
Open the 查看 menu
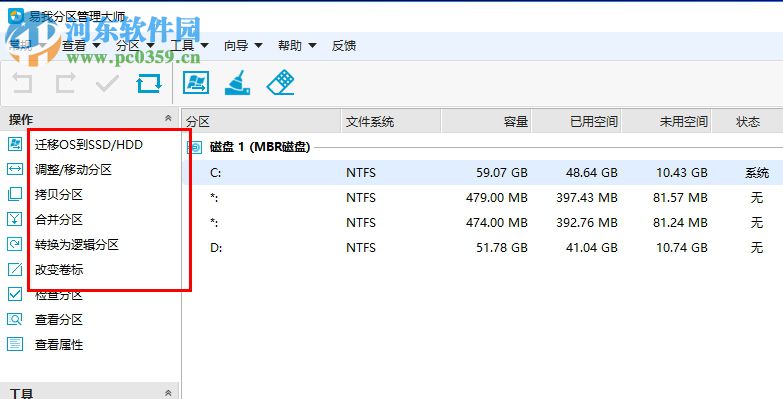coord(81,45)
